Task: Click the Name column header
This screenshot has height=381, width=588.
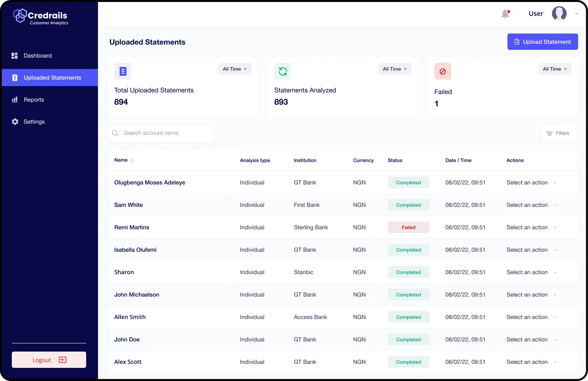Action: pos(121,160)
